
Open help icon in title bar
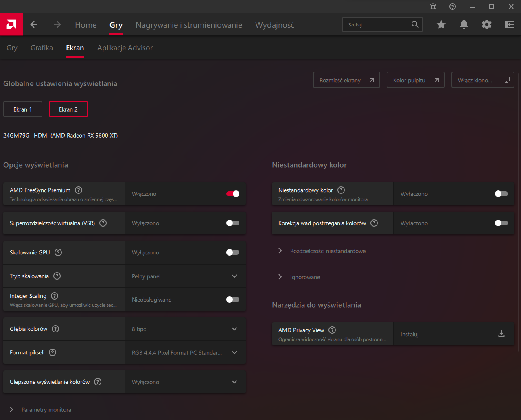(453, 7)
